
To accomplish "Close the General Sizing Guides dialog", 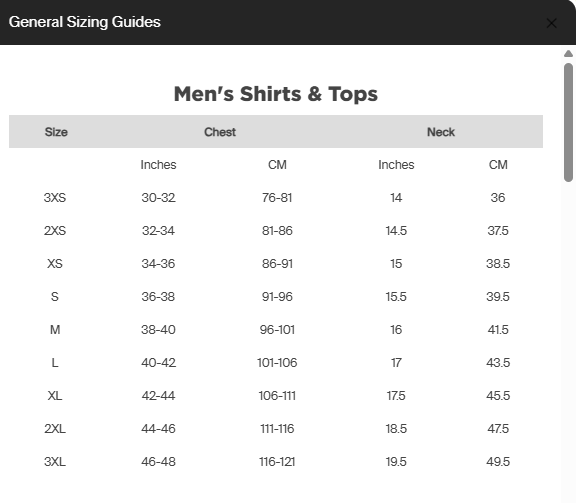I will click(551, 23).
